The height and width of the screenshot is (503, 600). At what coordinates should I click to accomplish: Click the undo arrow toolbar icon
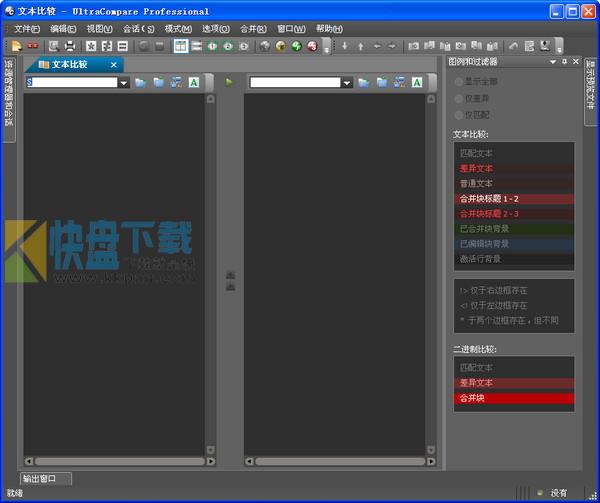[x=514, y=46]
